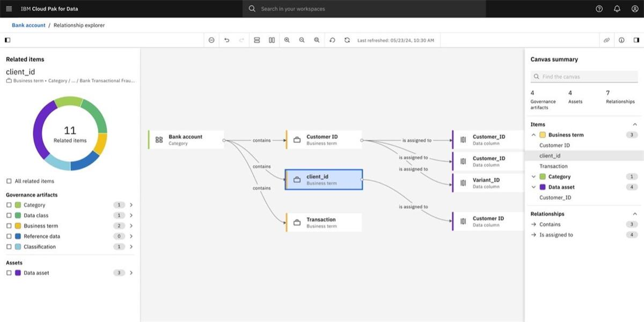Click the Customer ID node output port circle

click(362, 140)
